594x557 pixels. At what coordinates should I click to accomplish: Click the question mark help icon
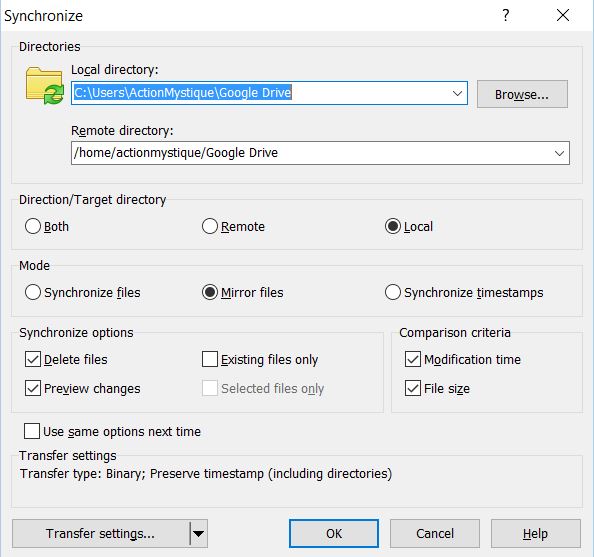coord(506,16)
